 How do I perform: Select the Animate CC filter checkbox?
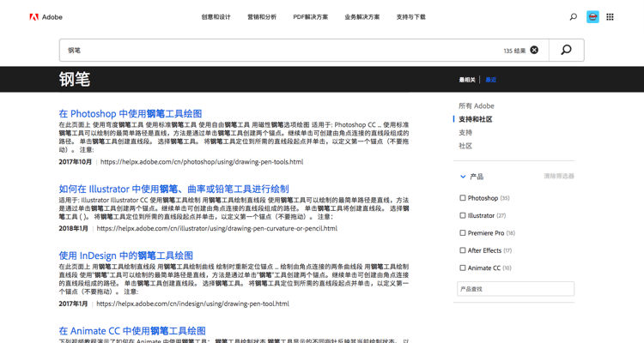click(463, 268)
